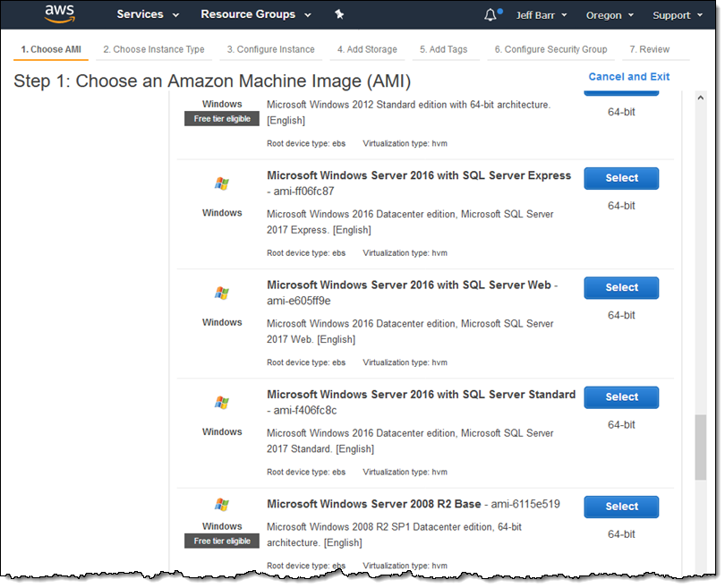Click the pin star icon in navbar
This screenshot has height=588, width=725.
point(339,14)
